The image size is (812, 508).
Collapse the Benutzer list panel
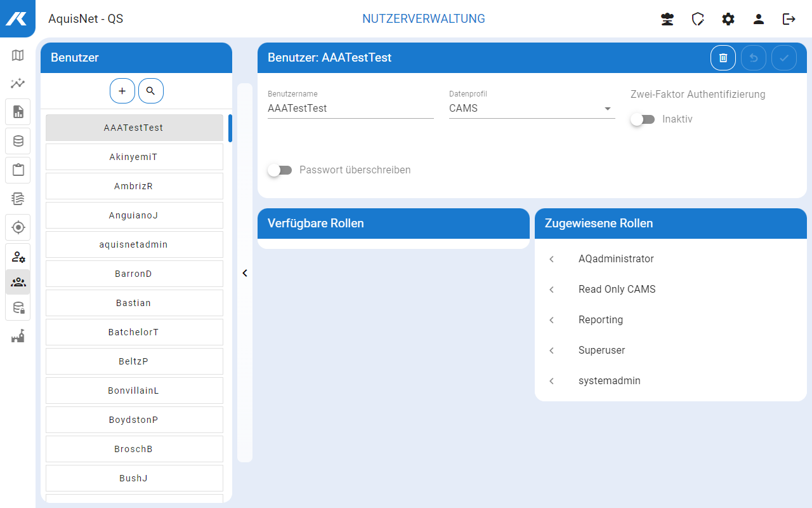[x=245, y=273]
